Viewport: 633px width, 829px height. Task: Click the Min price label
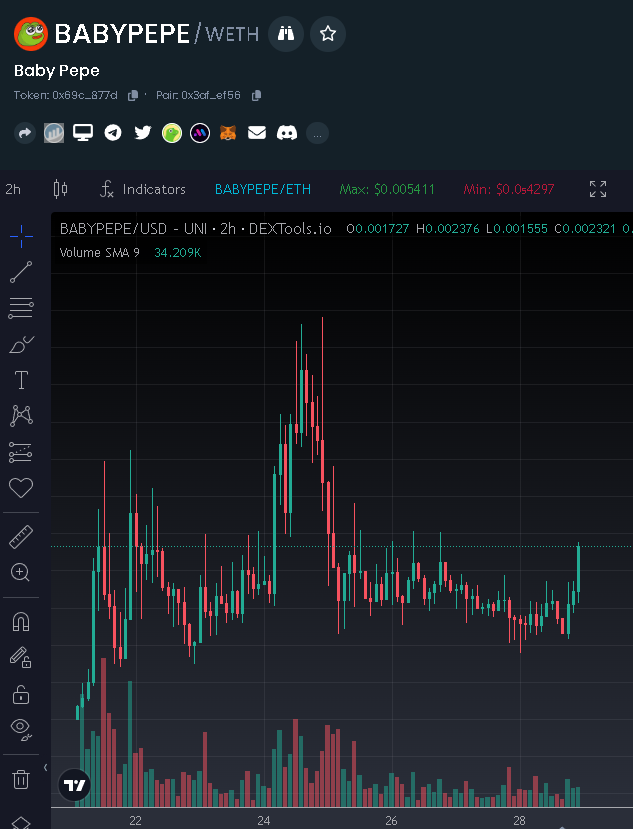509,189
